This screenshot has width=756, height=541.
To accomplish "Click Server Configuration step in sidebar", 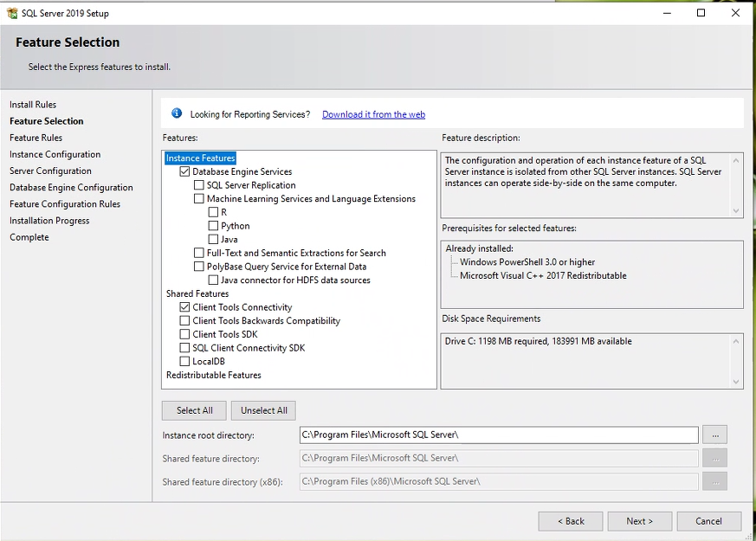I will (x=50, y=171).
